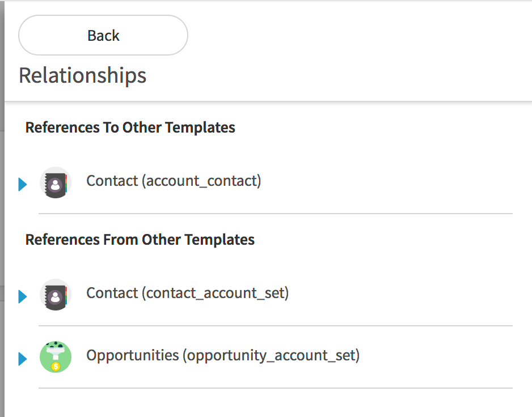Click the "opportunity_account_set" text in parentheses
The image size is (532, 417).
click(271, 356)
